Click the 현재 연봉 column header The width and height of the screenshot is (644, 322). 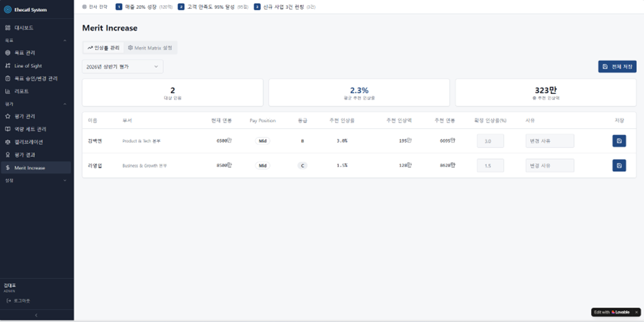221,121
